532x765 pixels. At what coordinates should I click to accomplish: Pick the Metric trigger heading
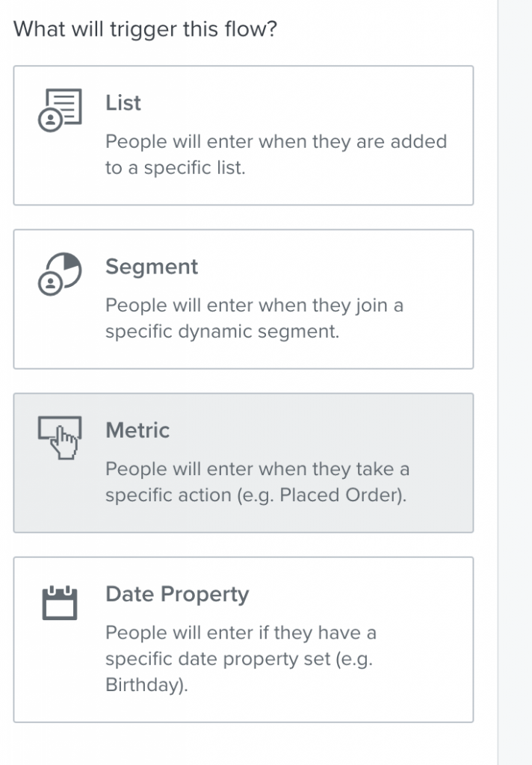point(137,430)
